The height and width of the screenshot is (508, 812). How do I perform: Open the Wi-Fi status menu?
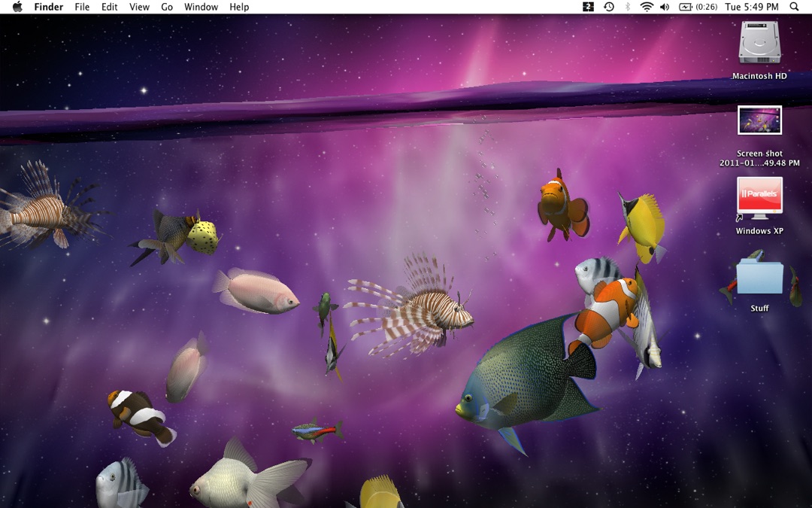coord(647,7)
